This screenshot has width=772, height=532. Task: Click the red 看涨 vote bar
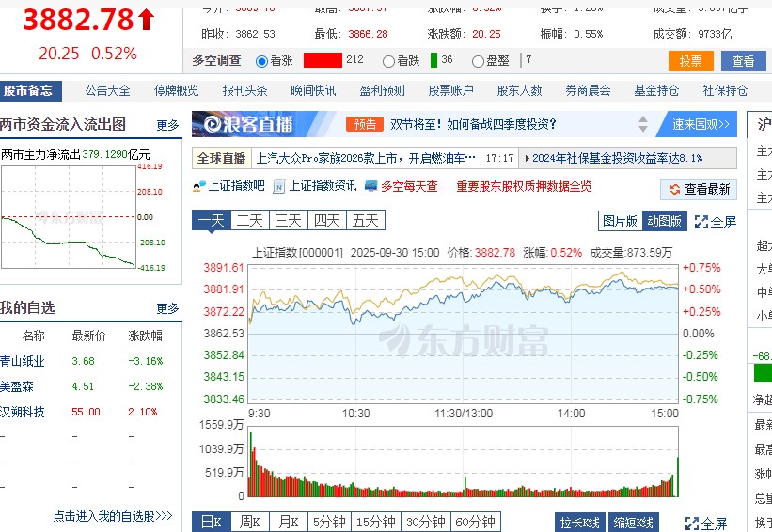point(323,61)
